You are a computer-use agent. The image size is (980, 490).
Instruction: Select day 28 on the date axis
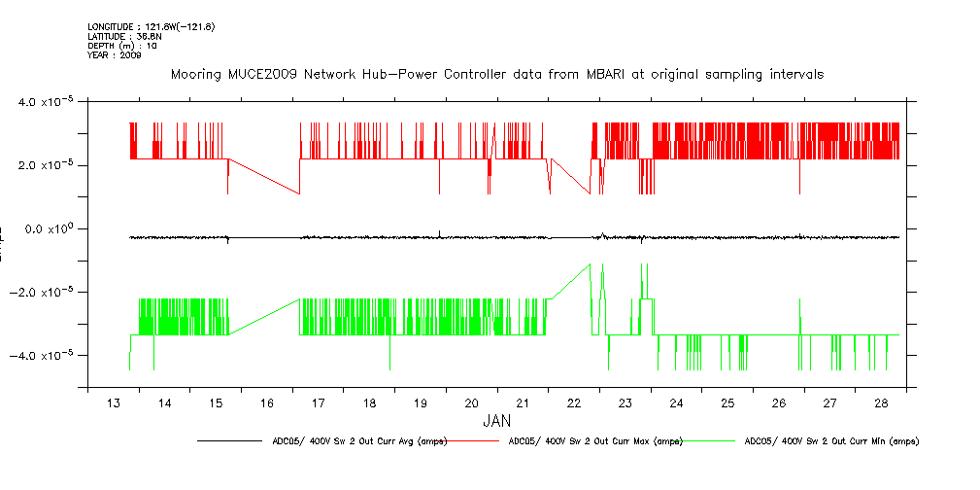[882, 402]
